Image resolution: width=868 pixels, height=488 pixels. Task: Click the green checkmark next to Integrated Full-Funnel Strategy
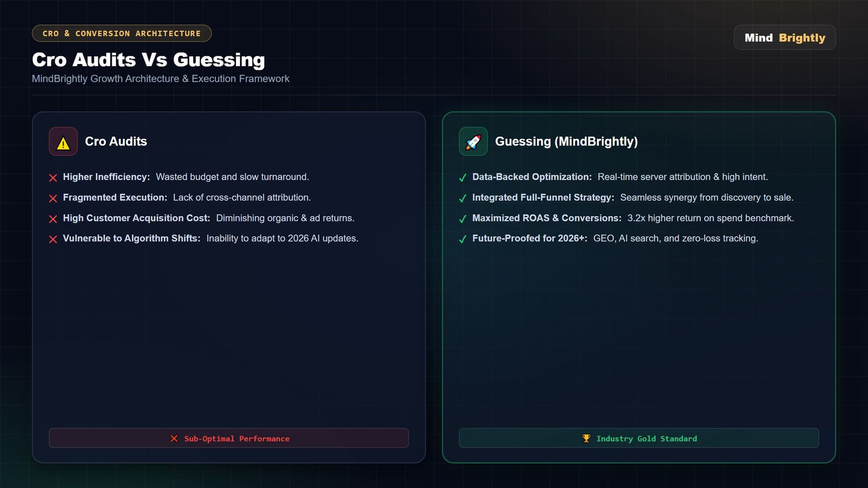(x=463, y=198)
